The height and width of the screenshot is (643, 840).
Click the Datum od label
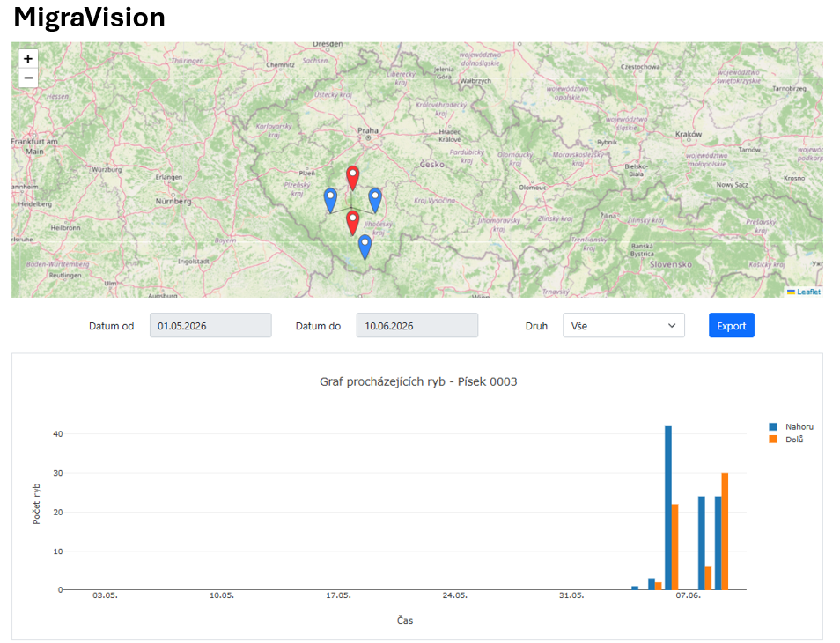point(112,326)
